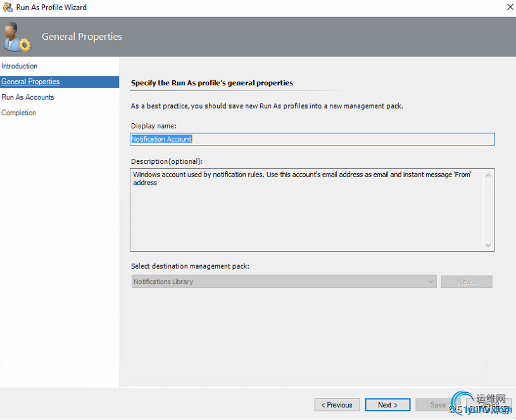
Task: Click the Save button
Action: (438, 405)
